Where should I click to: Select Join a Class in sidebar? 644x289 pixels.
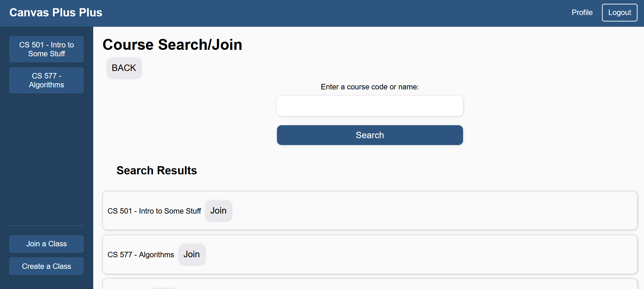[46, 244]
